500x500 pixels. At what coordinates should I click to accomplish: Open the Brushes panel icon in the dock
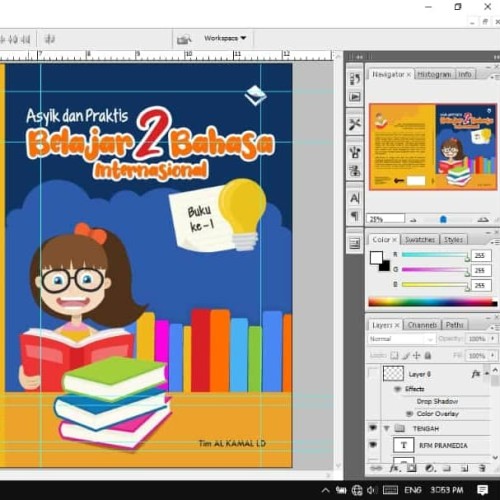[355, 152]
